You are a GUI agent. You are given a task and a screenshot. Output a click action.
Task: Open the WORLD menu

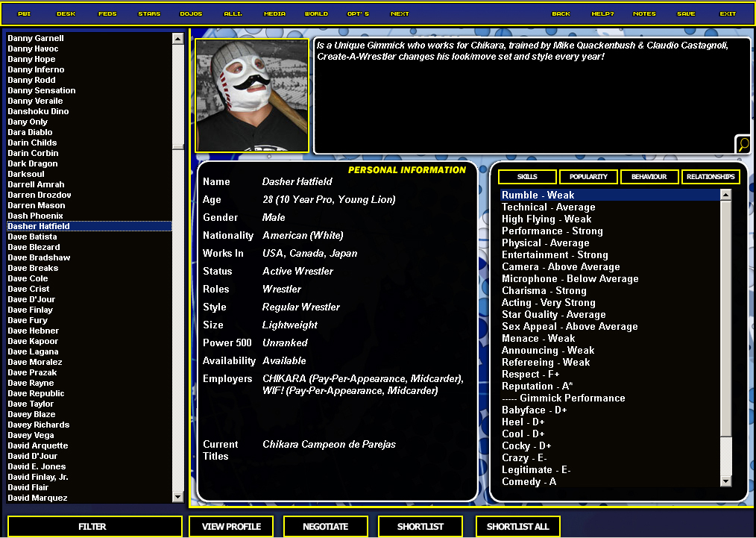316,13
